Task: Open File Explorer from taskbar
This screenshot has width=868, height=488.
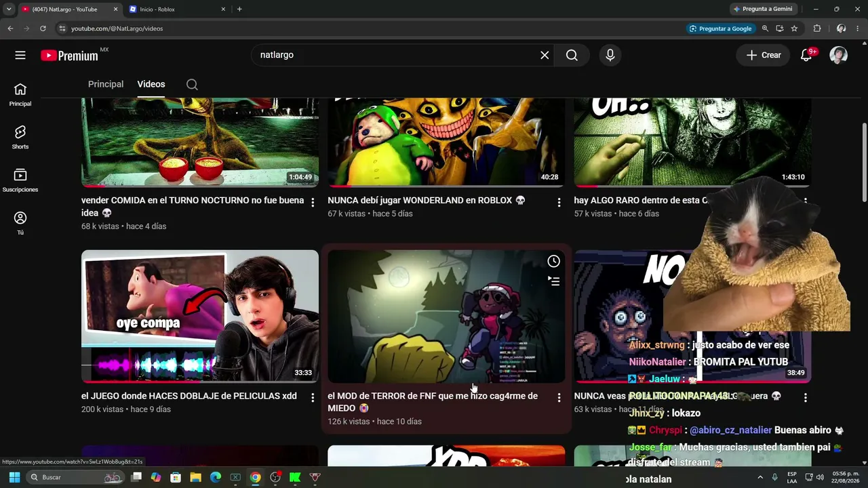Action: [x=195, y=477]
